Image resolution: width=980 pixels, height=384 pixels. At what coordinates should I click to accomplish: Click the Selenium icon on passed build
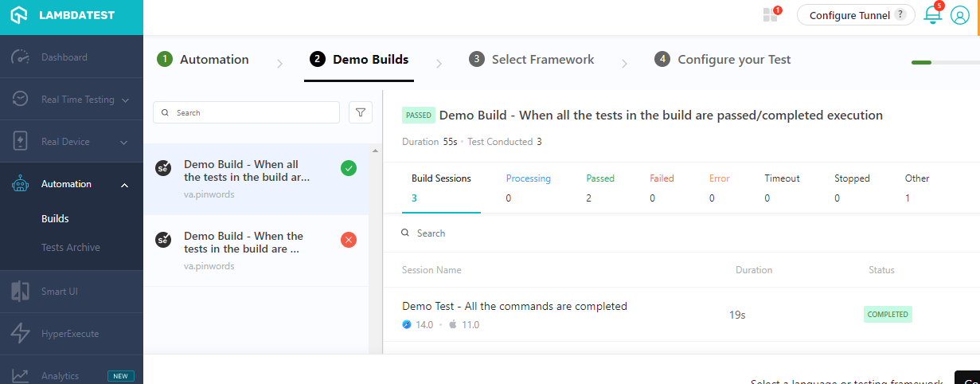point(163,168)
